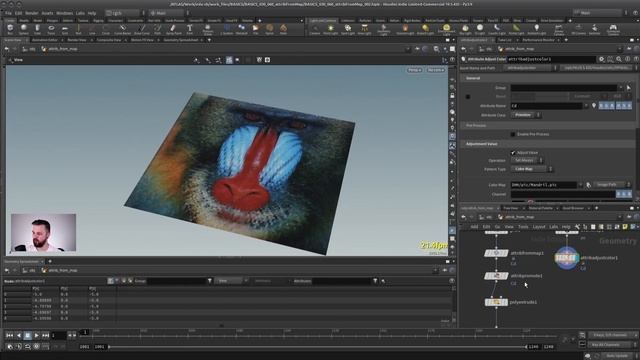This screenshot has width=640, height=360.
Task: Jump to the last frame
Action: coord(46,336)
